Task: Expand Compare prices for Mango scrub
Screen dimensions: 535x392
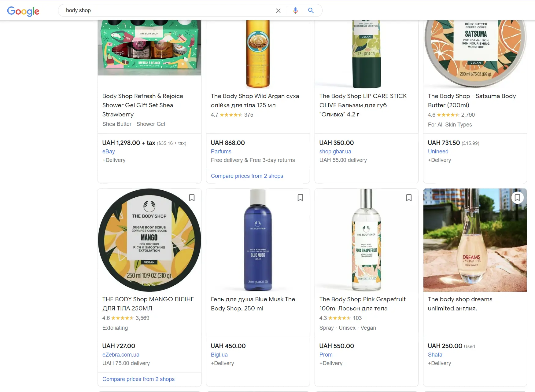Action: click(138, 379)
